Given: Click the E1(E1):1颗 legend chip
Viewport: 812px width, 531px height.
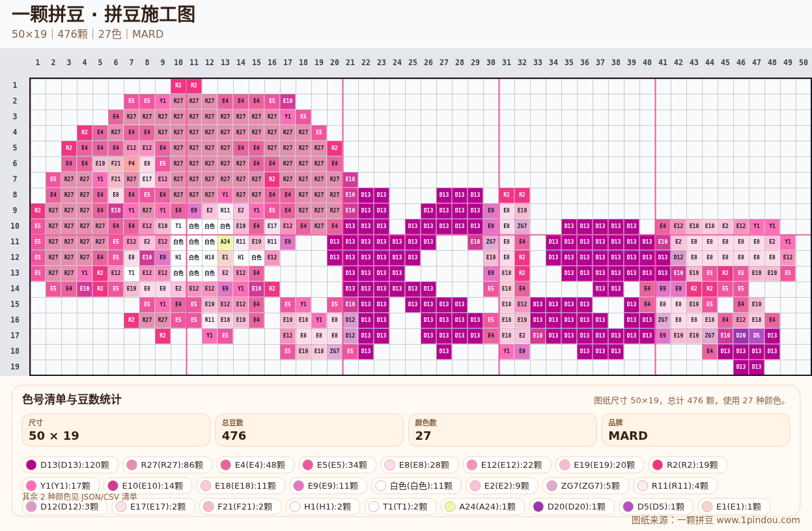Looking at the screenshot, I should pos(734,507).
